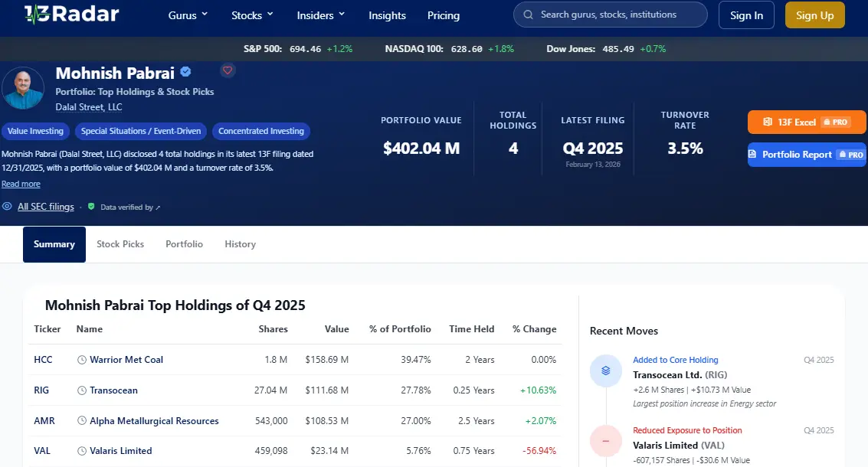
Task: Click the Sign Up button
Action: [x=814, y=15]
